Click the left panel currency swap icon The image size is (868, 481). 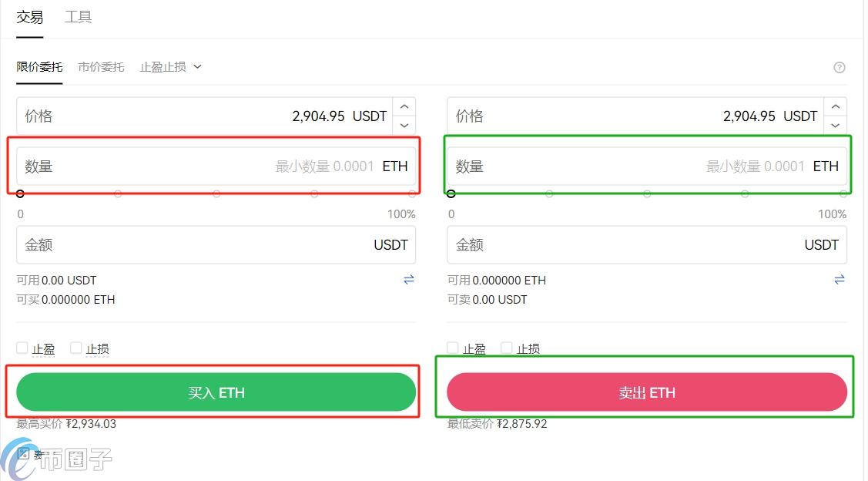point(409,280)
